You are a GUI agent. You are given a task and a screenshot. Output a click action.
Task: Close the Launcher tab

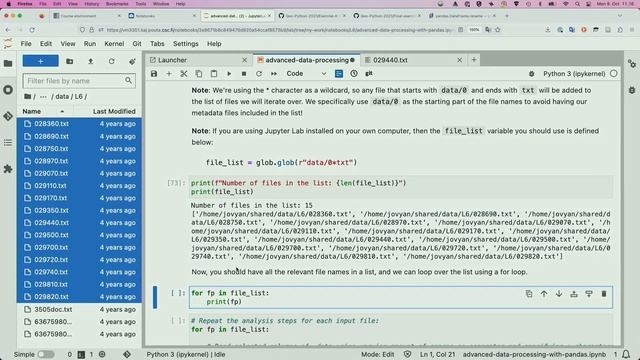[244, 60]
